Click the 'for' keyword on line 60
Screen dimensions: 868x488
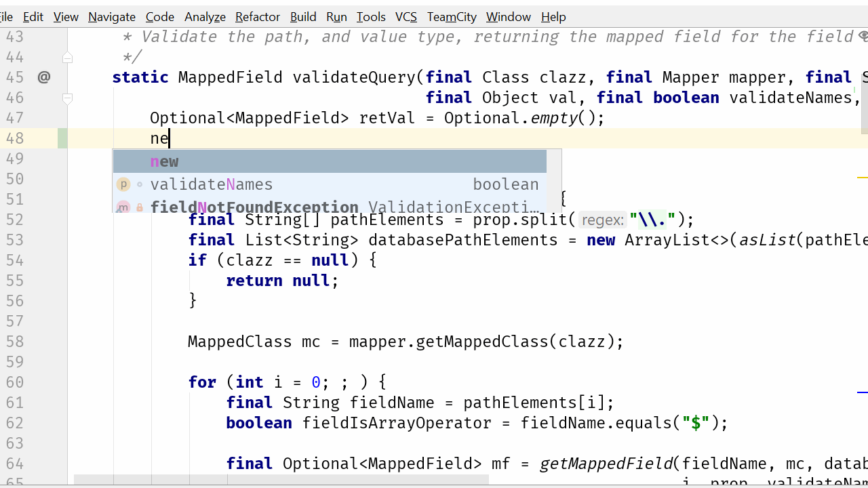tap(202, 382)
